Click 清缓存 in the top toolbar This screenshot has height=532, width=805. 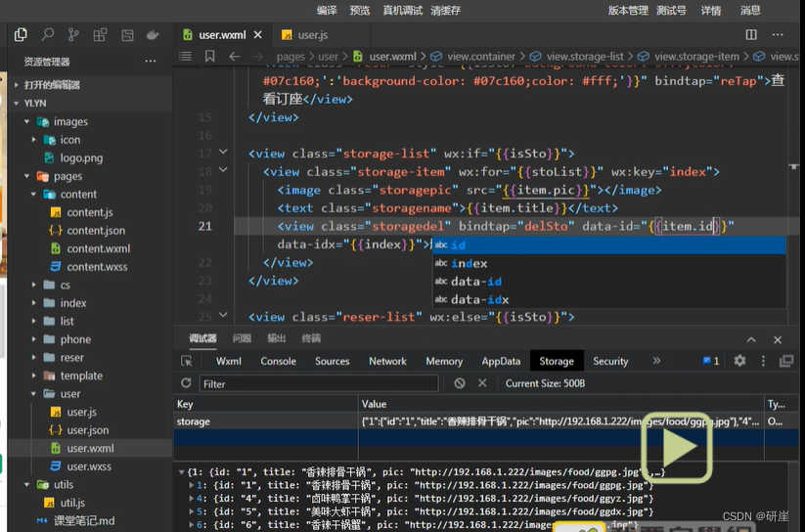click(x=446, y=11)
